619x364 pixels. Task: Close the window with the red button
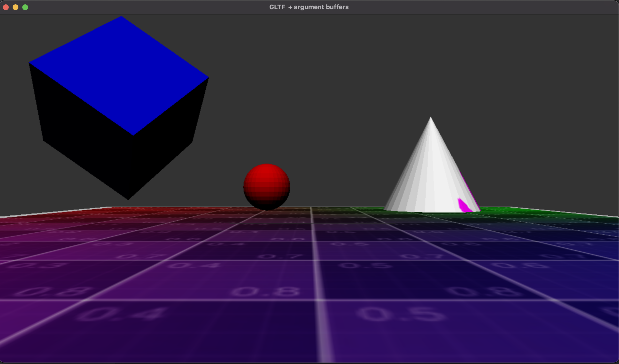click(6, 7)
